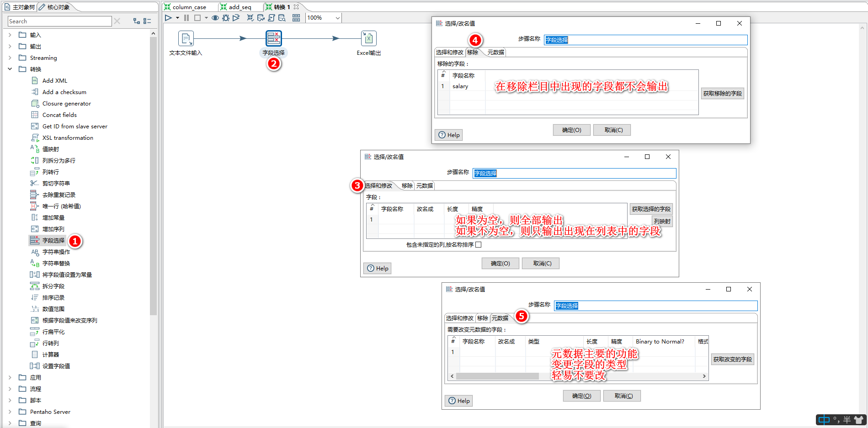The width and height of the screenshot is (868, 428).
Task: Explore the database from the toolbar
Action: point(282,18)
